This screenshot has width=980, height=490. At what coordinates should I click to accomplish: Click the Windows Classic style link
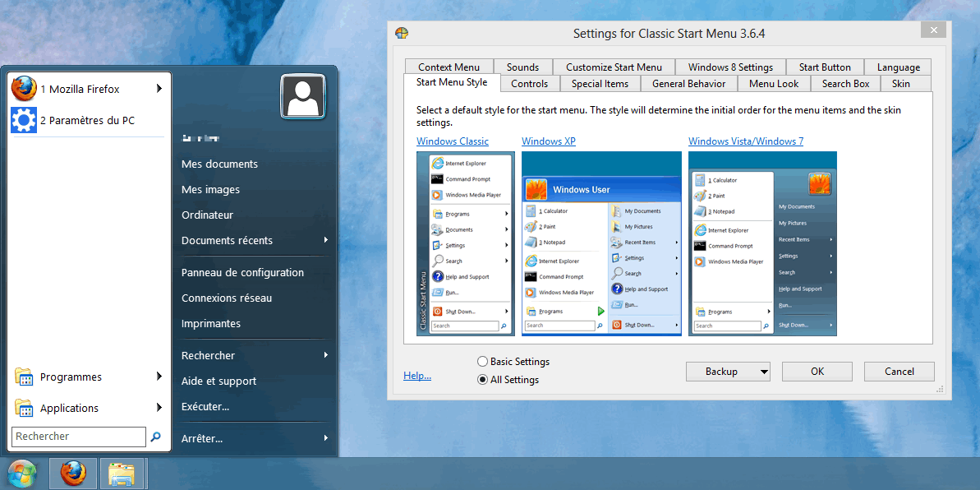click(x=453, y=141)
